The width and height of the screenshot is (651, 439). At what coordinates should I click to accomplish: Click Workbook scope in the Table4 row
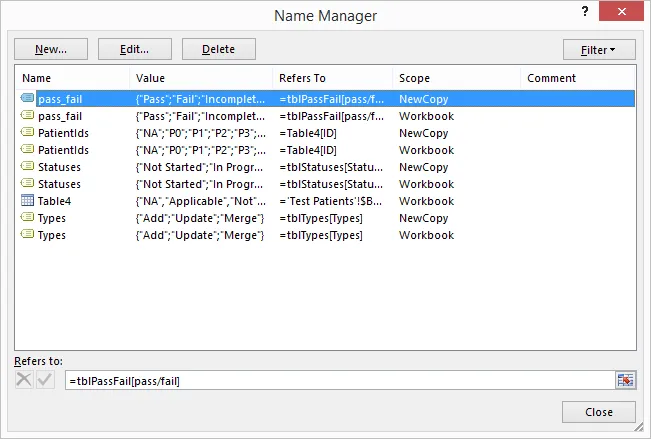pos(426,201)
